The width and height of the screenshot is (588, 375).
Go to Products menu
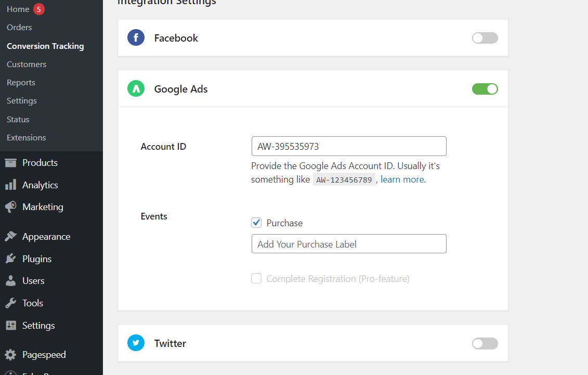[40, 163]
